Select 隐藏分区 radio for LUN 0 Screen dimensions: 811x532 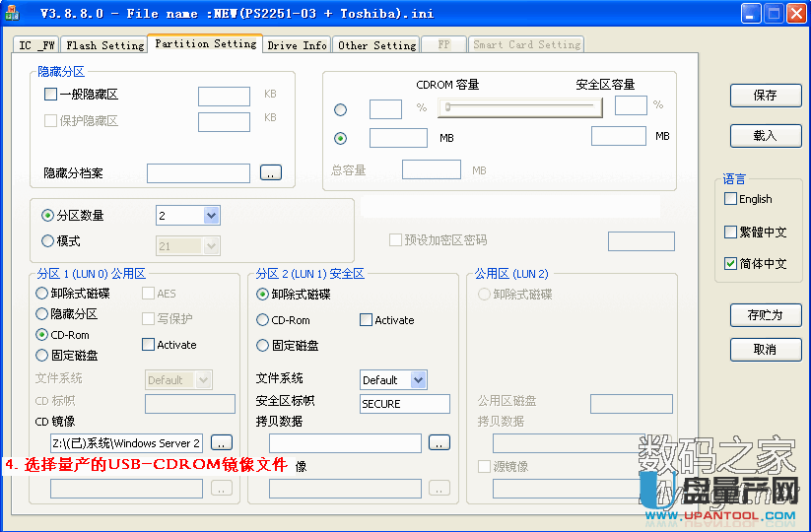(x=42, y=314)
